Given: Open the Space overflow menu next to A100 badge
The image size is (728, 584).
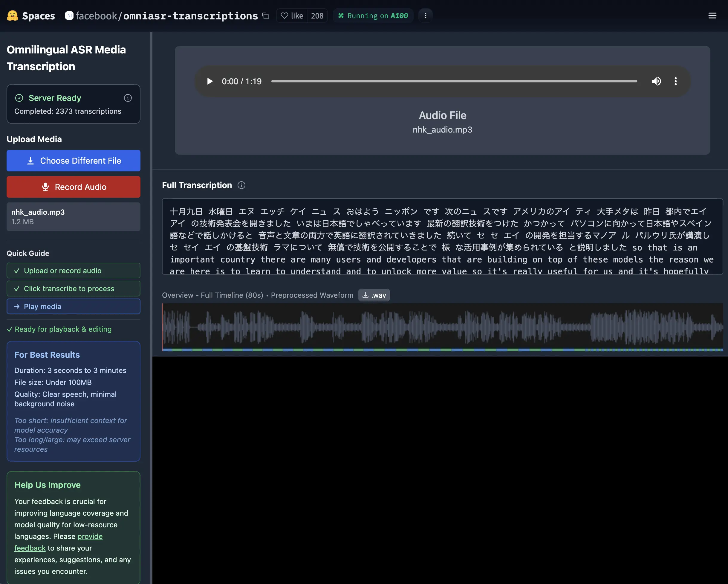Looking at the screenshot, I should tap(426, 16).
